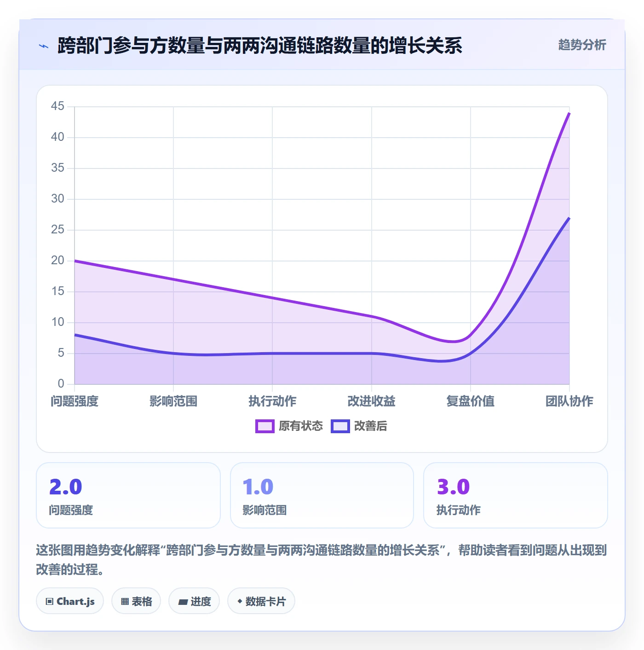The width and height of the screenshot is (644, 650).
Task: Click the purple line's start point at 问题强度
Action: 75,261
